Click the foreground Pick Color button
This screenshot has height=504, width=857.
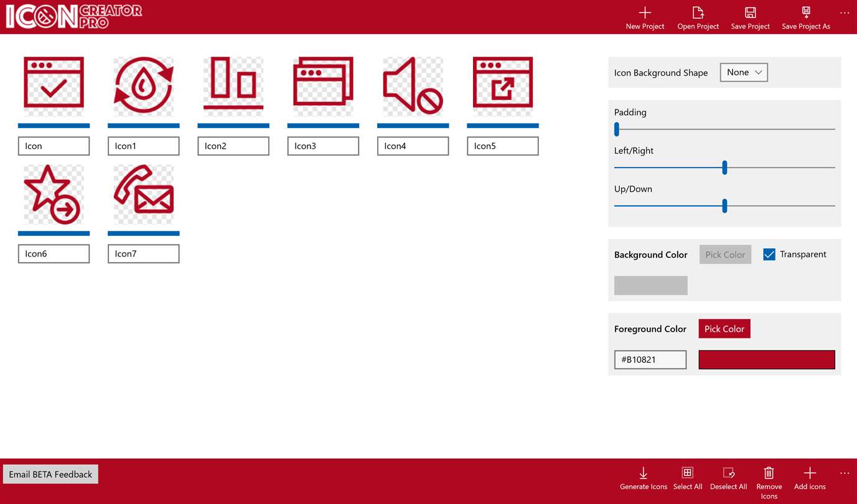coord(724,329)
